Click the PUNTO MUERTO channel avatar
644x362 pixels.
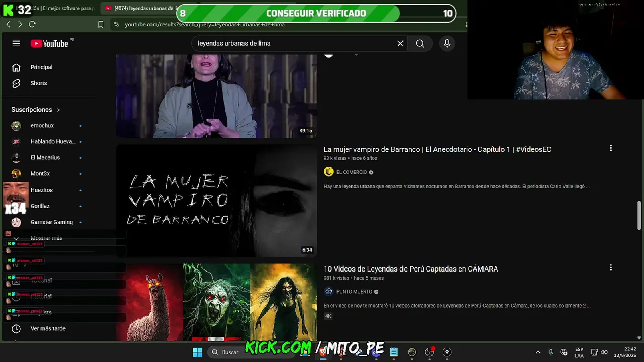[329, 291]
